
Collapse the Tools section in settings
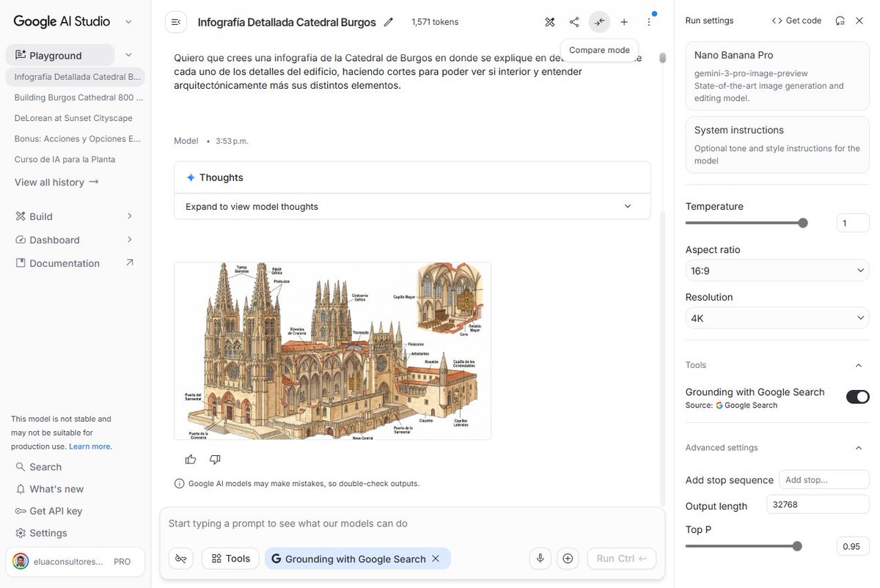click(x=859, y=365)
